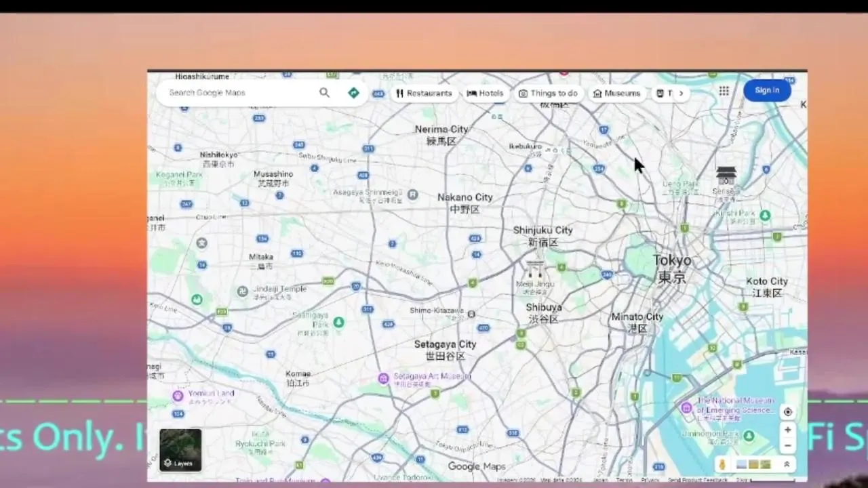Open the Terms link at map bottom

[624, 480]
